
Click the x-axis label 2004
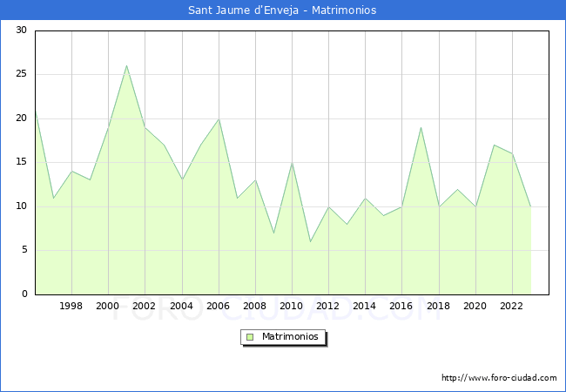tap(181, 306)
